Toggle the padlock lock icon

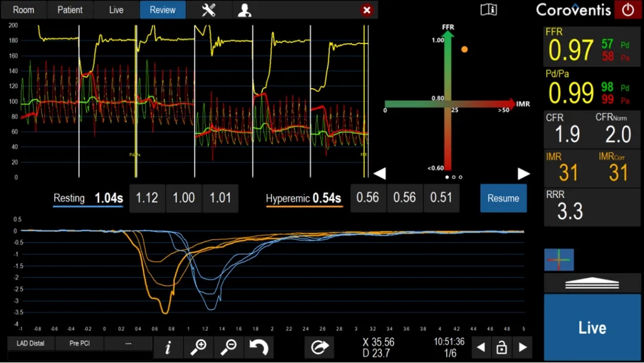(501, 348)
